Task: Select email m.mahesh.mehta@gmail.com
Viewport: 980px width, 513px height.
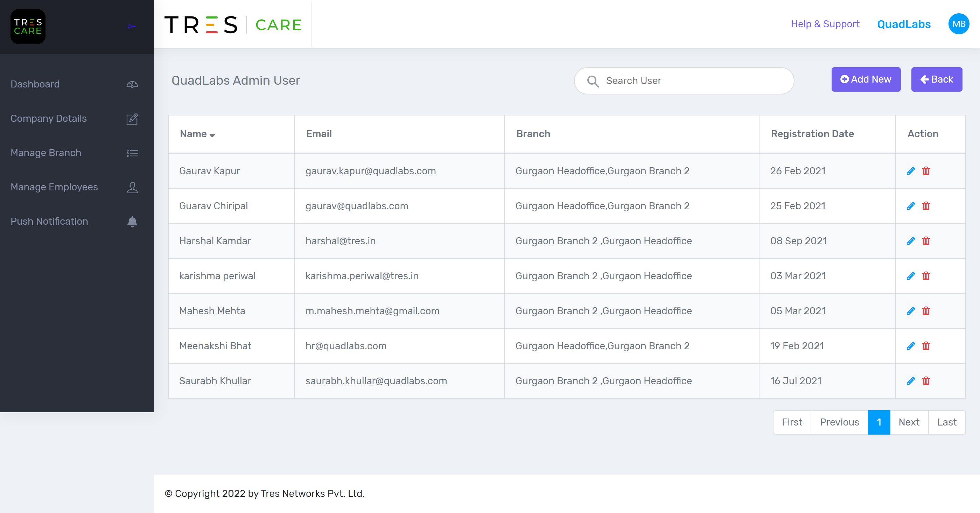Action: 372,311
